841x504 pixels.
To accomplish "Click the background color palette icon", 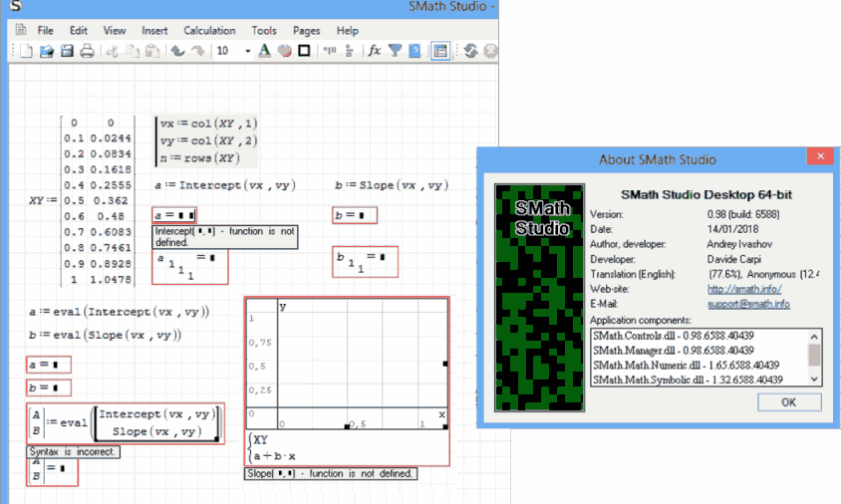I will pos(284,51).
